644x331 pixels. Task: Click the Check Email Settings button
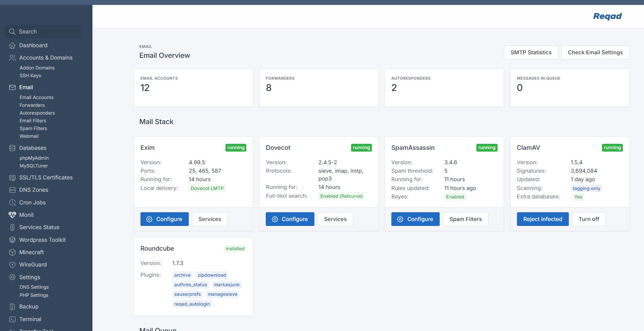[595, 53]
